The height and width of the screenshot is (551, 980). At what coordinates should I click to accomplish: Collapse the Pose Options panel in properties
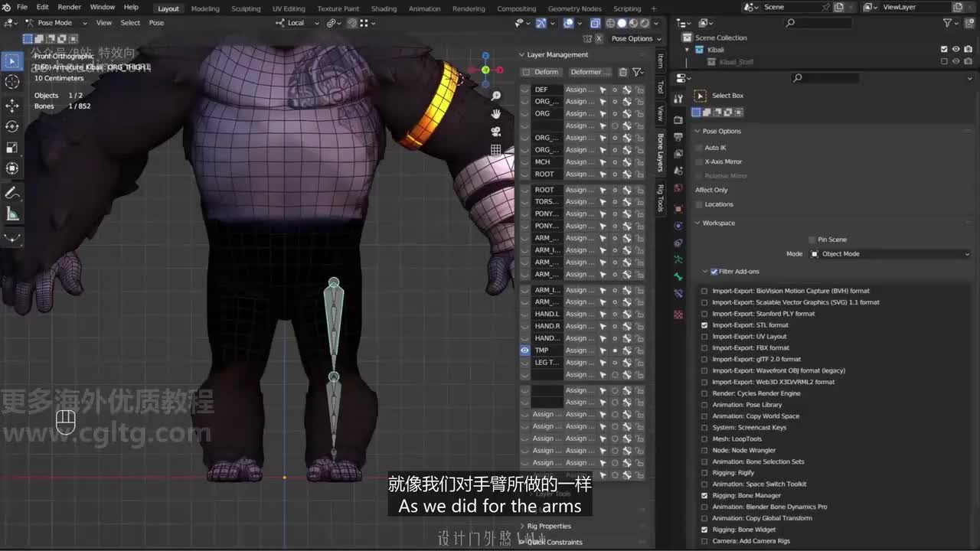tap(697, 132)
